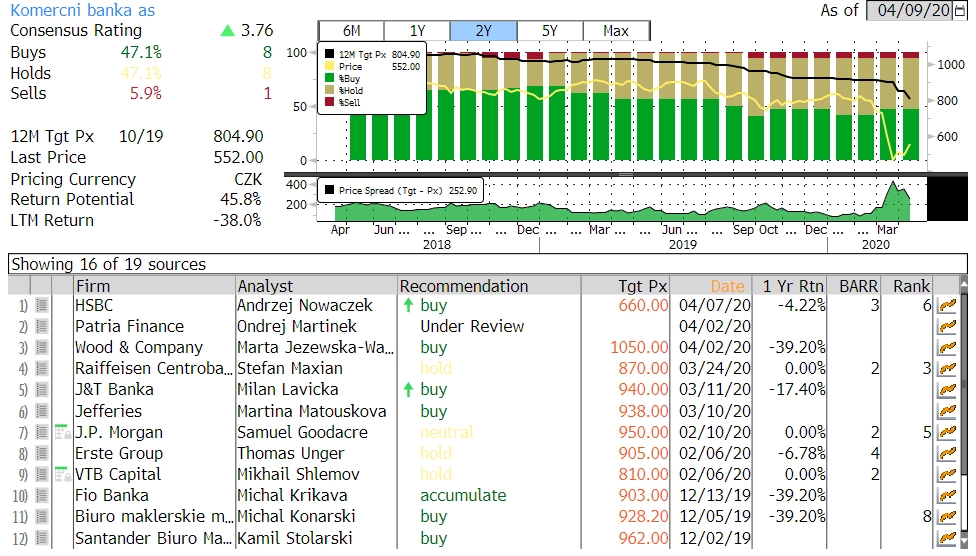This screenshot has width=976, height=556.
Task: Open the chart icon in the Raiffeisen Centrobank row
Action: (947, 369)
